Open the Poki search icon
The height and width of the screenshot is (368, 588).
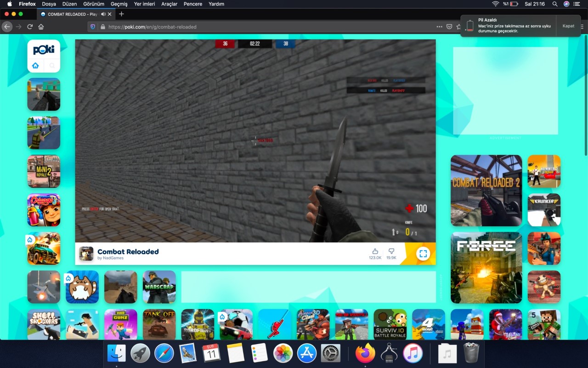coord(52,65)
